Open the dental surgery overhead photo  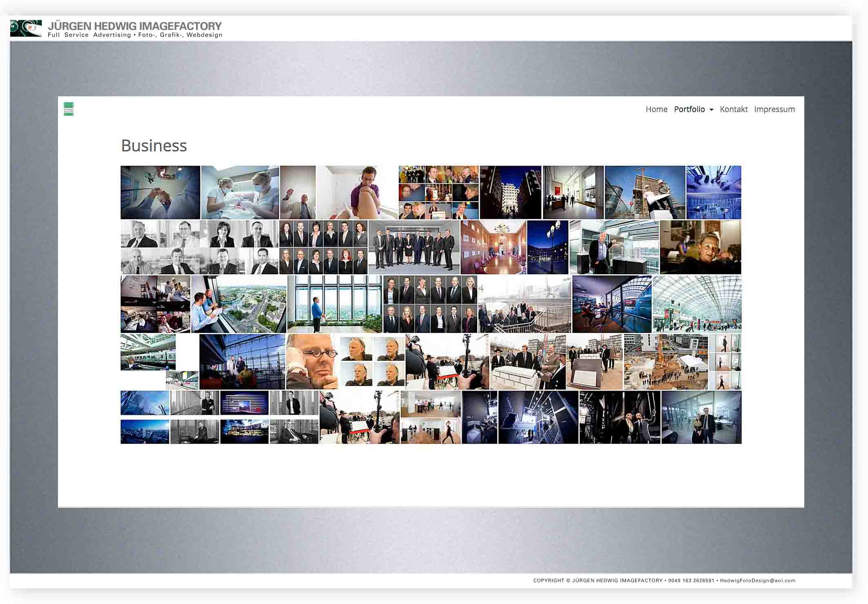160,192
